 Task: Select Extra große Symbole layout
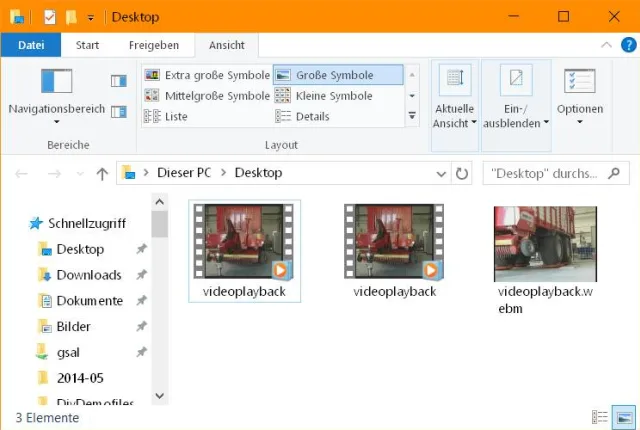[207, 75]
